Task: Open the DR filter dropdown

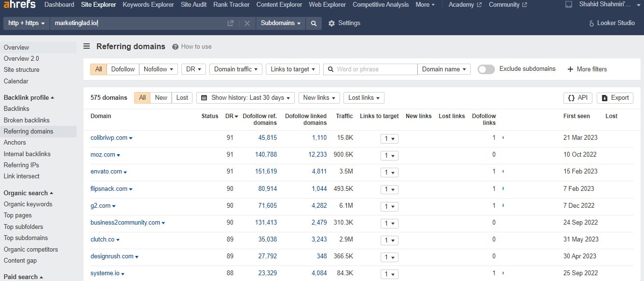Action: 193,69
